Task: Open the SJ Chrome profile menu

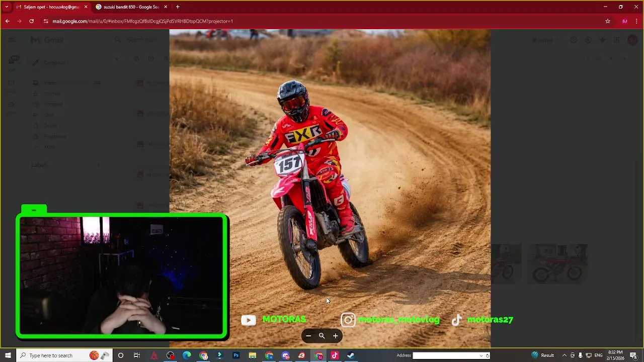Action: pos(624,21)
